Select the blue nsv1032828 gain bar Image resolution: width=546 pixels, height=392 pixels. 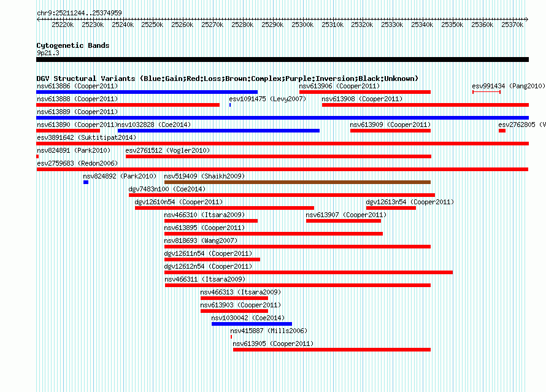[218, 131]
